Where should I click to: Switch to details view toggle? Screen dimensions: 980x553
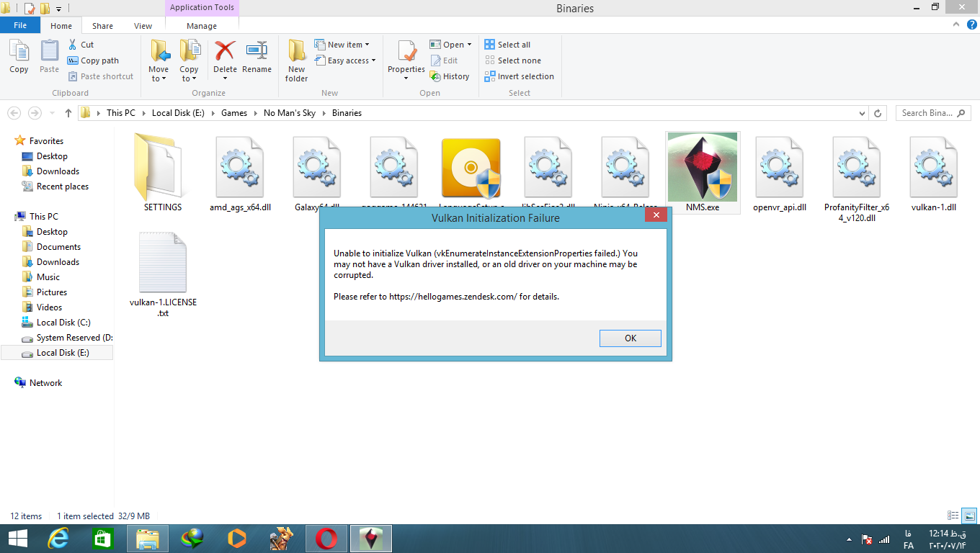click(x=953, y=516)
